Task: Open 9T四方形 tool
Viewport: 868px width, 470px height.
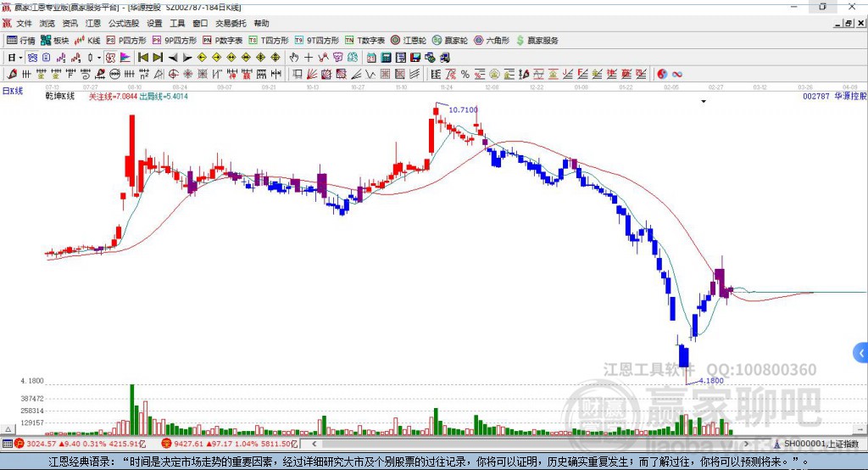Action: [317, 41]
